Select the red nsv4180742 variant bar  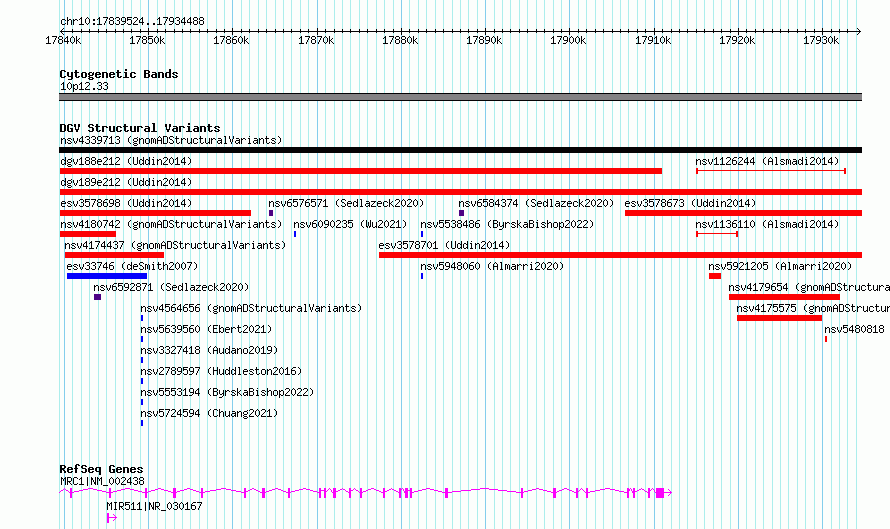point(87,234)
